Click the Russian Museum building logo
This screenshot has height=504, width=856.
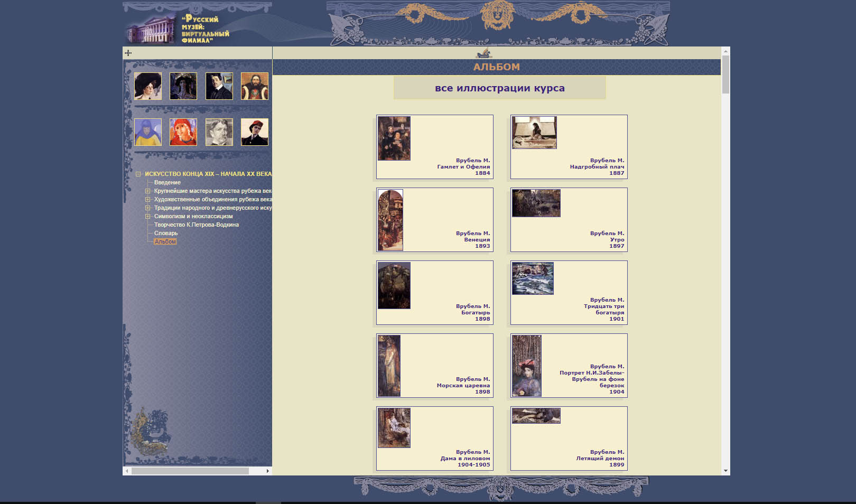tap(151, 29)
